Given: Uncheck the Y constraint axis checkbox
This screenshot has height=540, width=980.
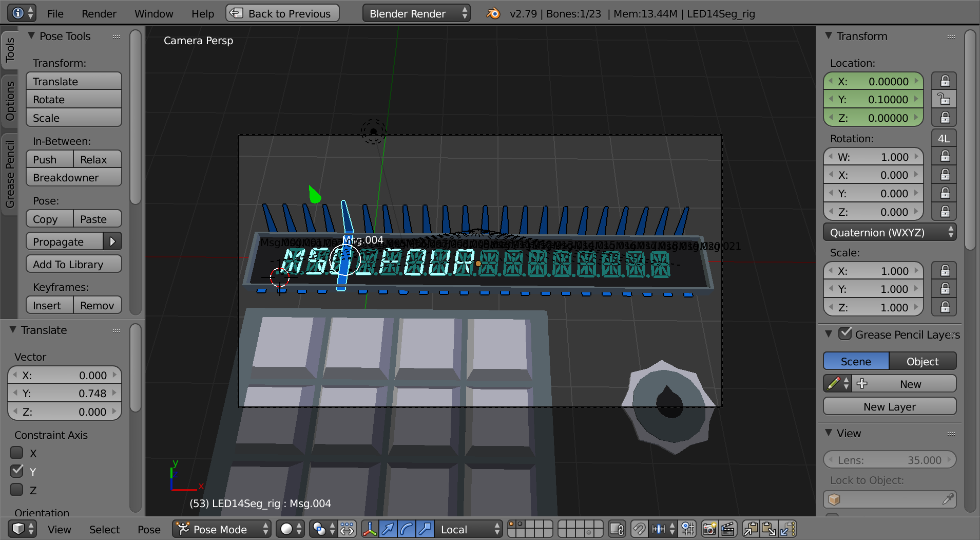Looking at the screenshot, I should click(x=17, y=471).
